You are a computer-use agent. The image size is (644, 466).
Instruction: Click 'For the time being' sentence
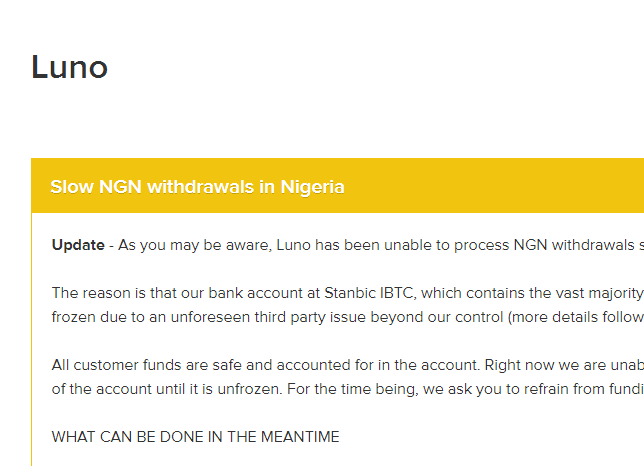click(x=362, y=389)
